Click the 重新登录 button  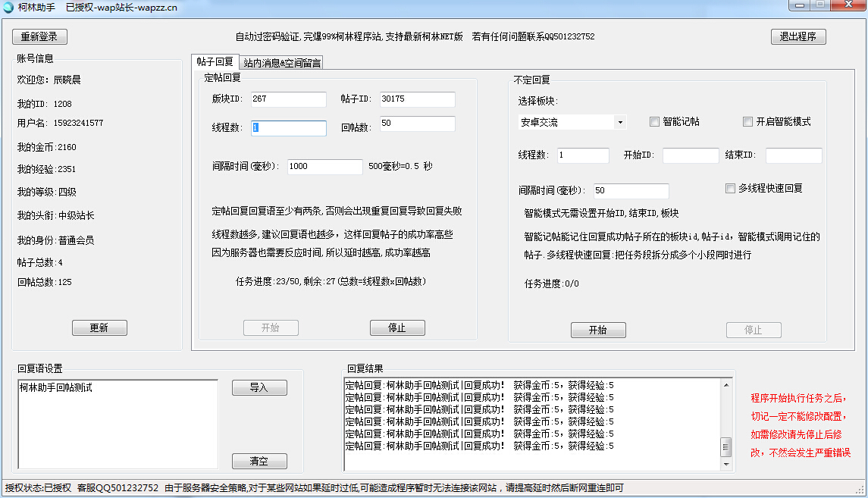39,36
